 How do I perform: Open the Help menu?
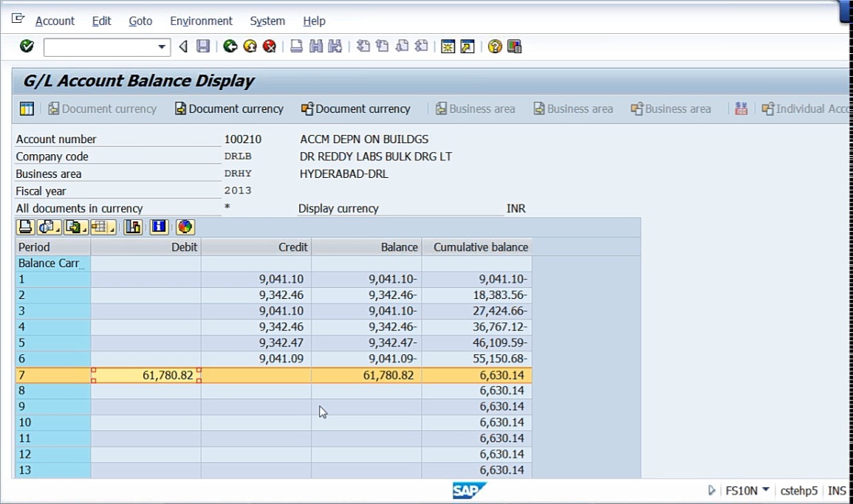pyautogui.click(x=314, y=21)
